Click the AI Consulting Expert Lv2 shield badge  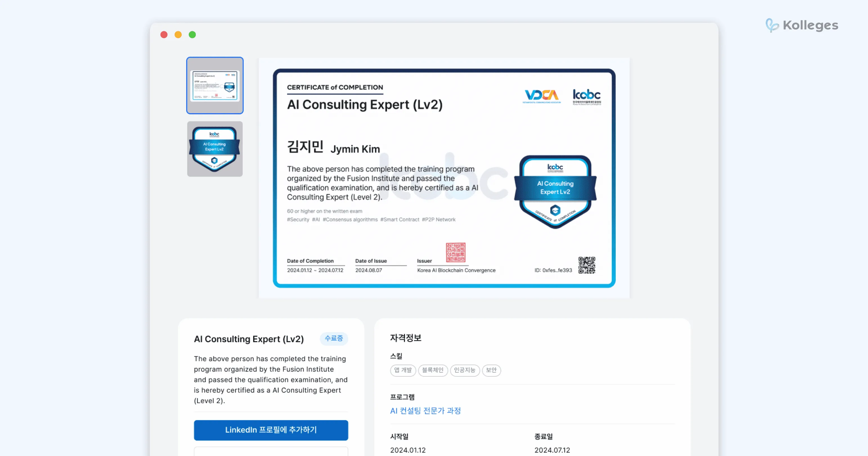[555, 192]
